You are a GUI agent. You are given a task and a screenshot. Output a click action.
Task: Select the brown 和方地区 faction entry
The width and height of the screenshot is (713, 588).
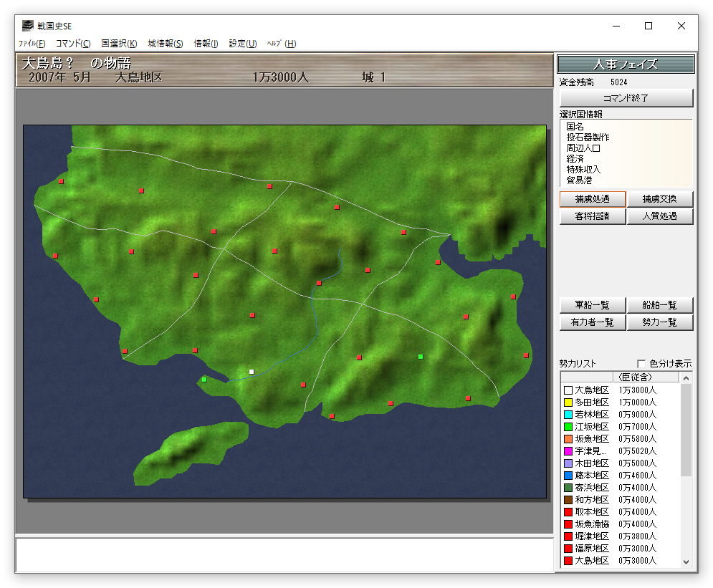[591, 500]
